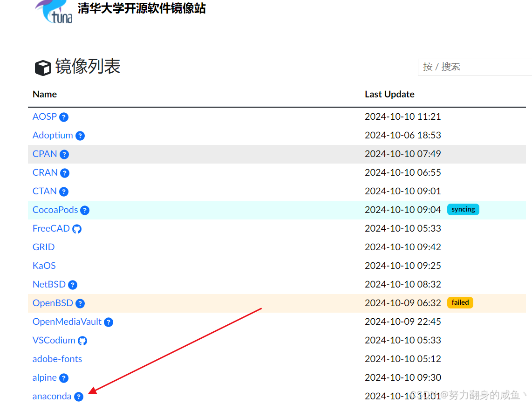Image resolution: width=532 pixels, height=404 pixels.
Task: Select timestamp 2024-10-10 09:42
Action: [403, 247]
